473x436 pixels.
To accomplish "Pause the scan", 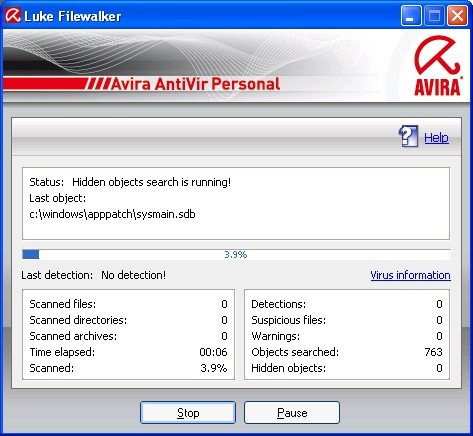I will pos(292,413).
